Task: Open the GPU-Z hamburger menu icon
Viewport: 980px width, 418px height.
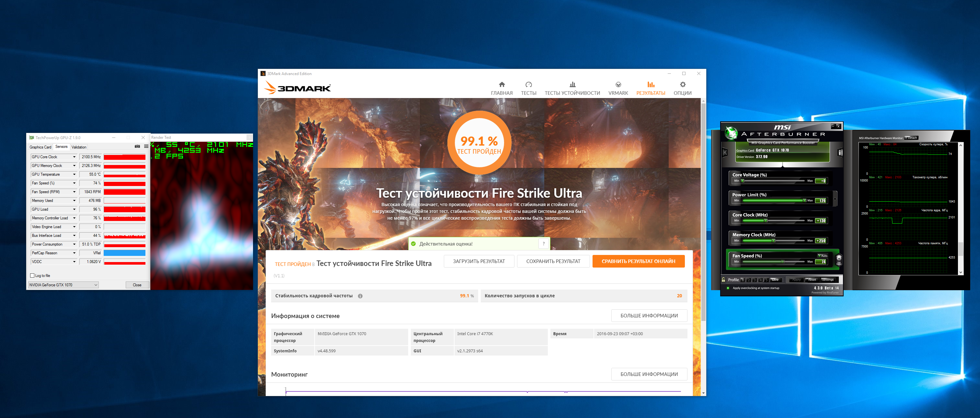Action: (146, 146)
